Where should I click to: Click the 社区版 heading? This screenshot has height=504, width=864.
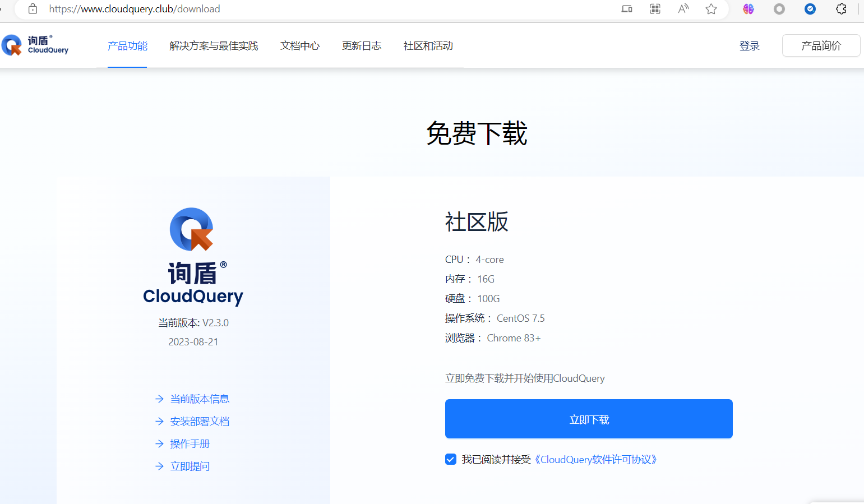477,222
